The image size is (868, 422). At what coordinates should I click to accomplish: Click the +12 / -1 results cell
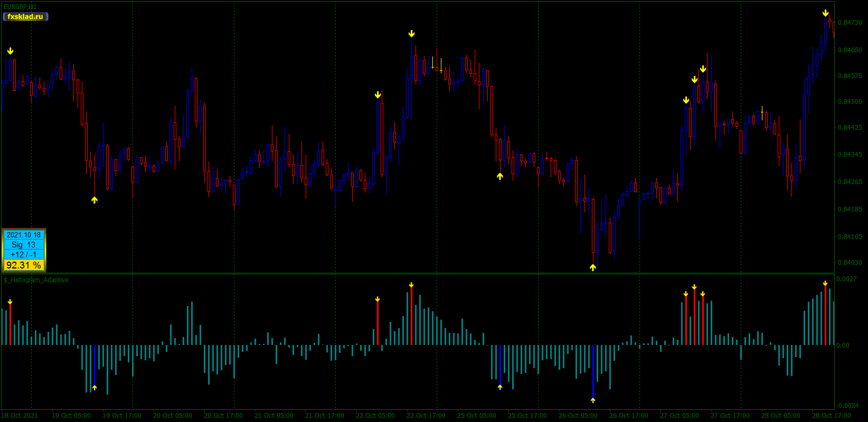[x=24, y=255]
